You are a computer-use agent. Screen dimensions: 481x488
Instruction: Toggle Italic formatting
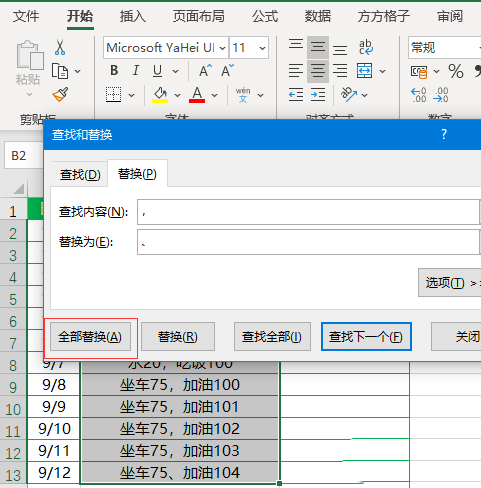point(136,71)
